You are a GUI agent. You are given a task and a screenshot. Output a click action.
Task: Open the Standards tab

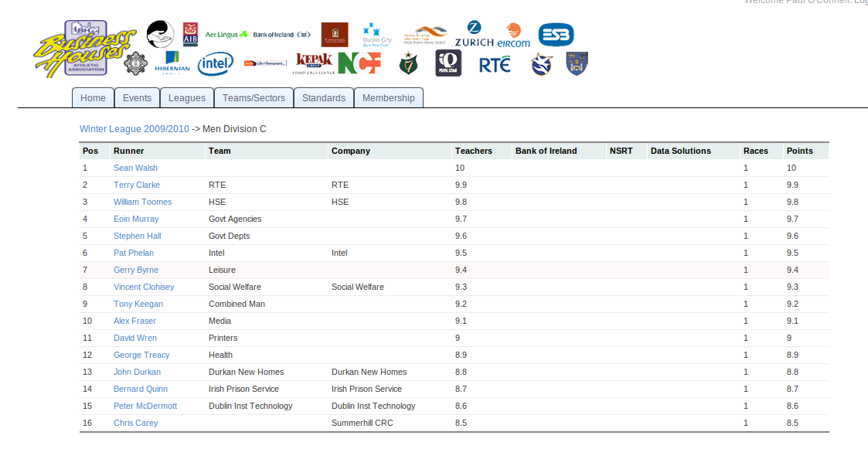(x=324, y=98)
